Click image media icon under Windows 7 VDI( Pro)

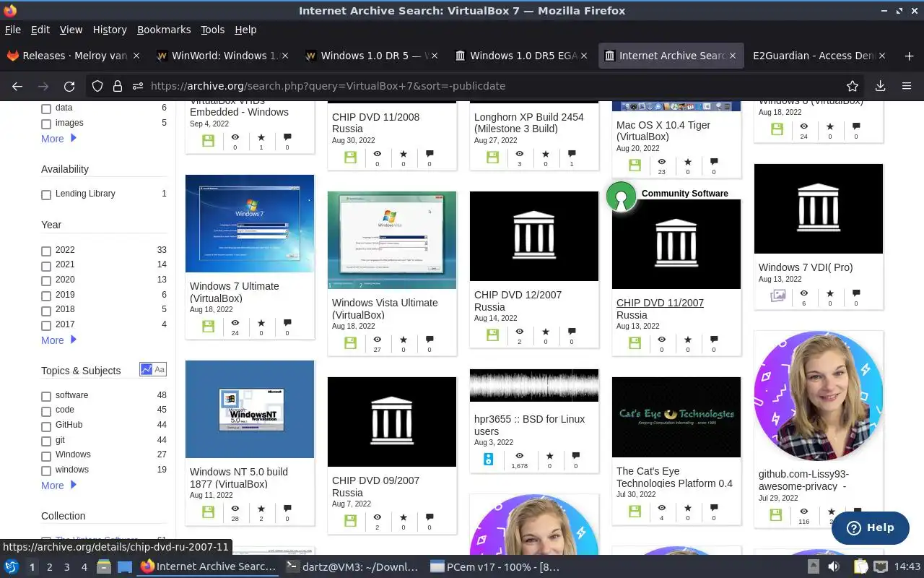[x=777, y=296]
